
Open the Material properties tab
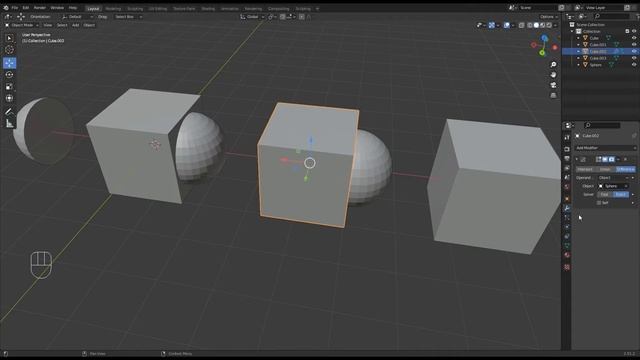coord(567,255)
